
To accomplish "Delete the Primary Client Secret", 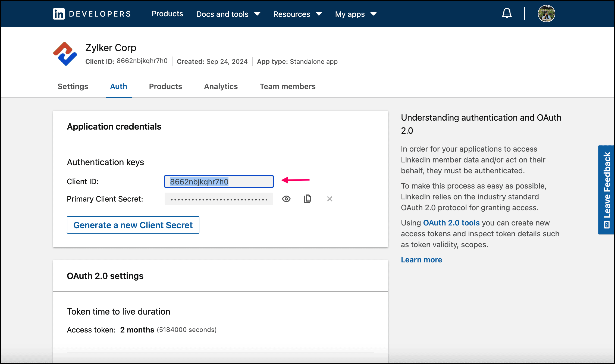I will tap(330, 199).
